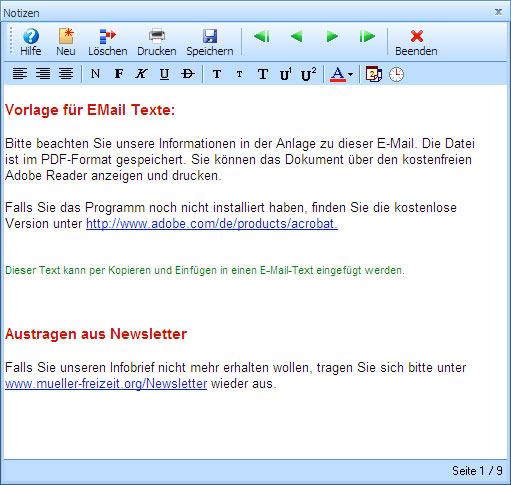
Task: Insert the current time via clock icon
Action: (x=396, y=74)
